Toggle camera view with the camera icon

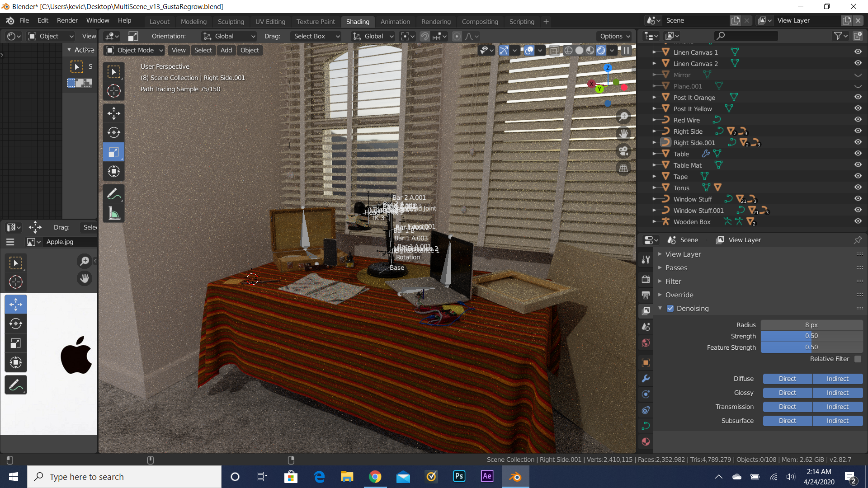coord(623,151)
